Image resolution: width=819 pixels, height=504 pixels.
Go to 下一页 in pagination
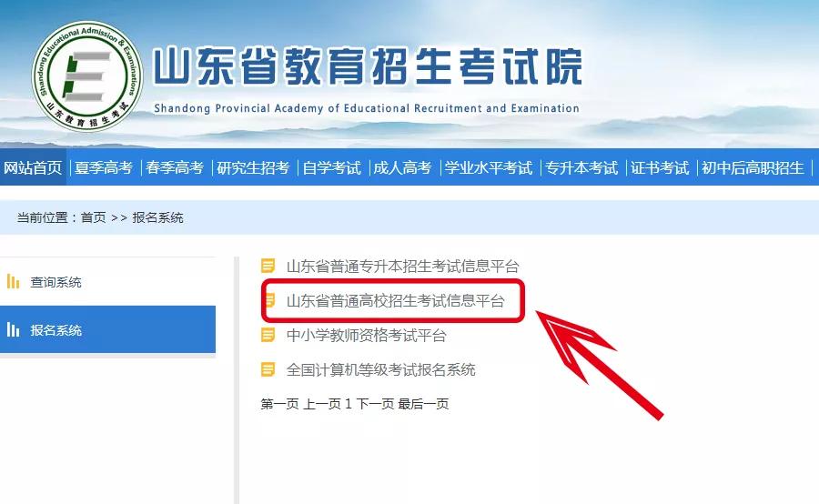coord(375,404)
